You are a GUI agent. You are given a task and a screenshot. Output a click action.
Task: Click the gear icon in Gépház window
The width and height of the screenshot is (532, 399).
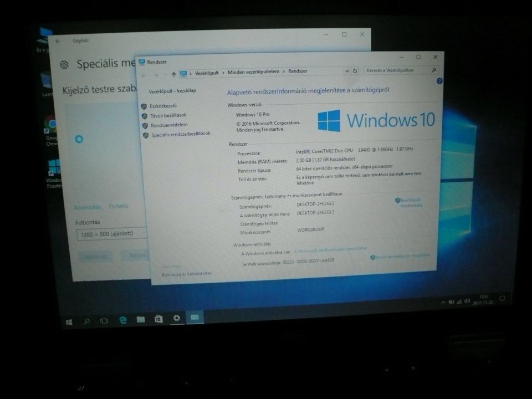click(64, 64)
